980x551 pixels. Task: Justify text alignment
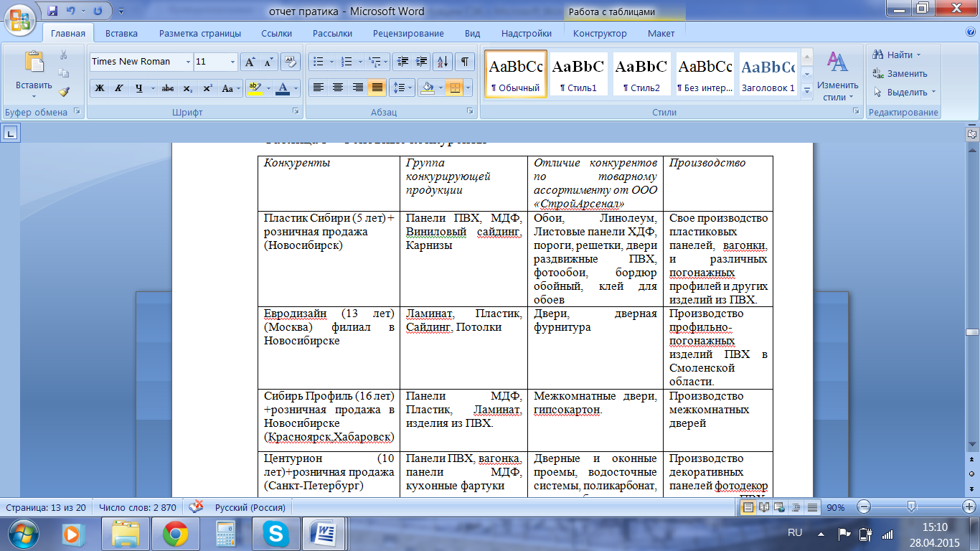[x=377, y=88]
